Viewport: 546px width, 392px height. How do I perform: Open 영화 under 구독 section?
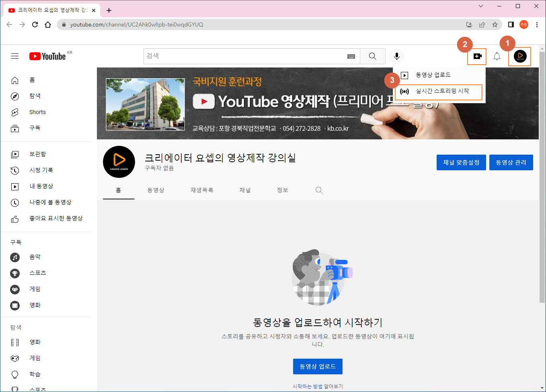tap(45, 305)
